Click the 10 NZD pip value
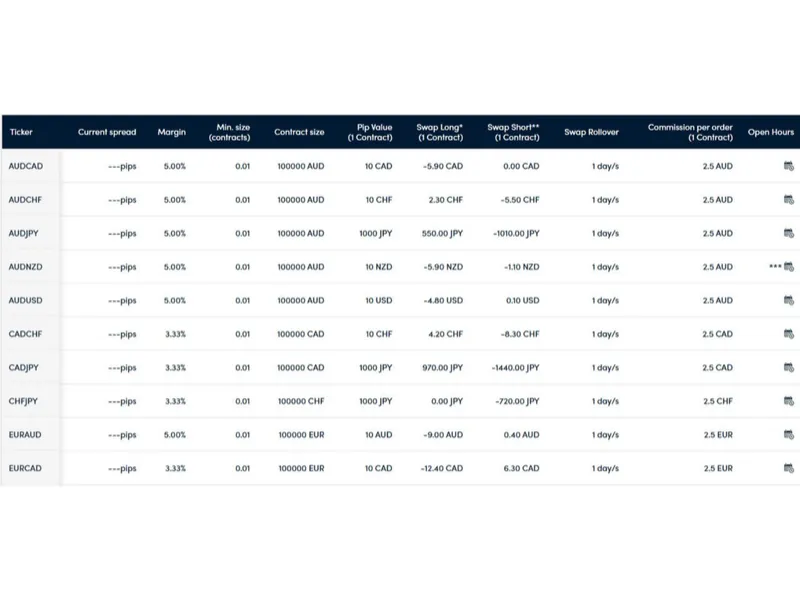Viewport: 800px width, 600px height. point(379,267)
